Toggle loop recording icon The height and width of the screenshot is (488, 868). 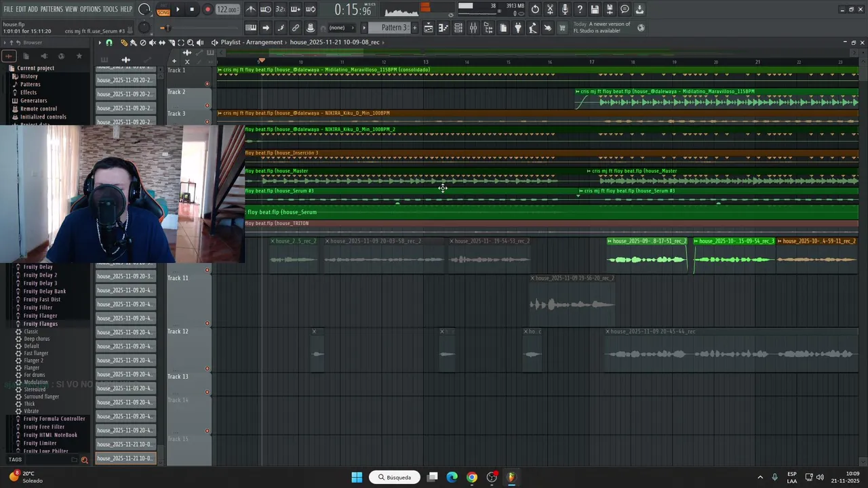[311, 9]
